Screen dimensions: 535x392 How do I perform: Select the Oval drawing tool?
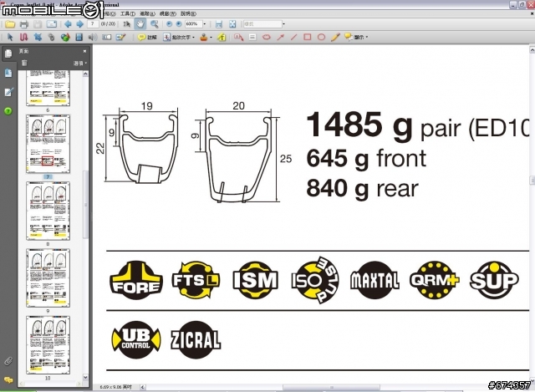coord(321,37)
